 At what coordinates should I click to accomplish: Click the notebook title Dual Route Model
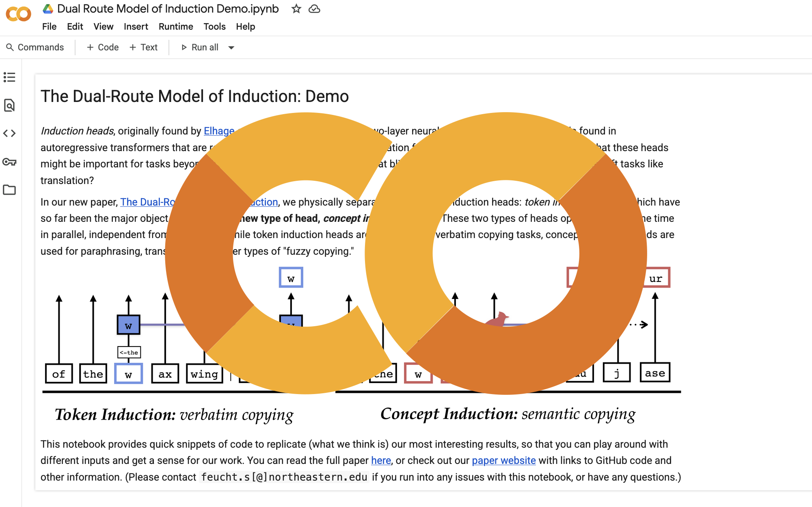click(168, 9)
